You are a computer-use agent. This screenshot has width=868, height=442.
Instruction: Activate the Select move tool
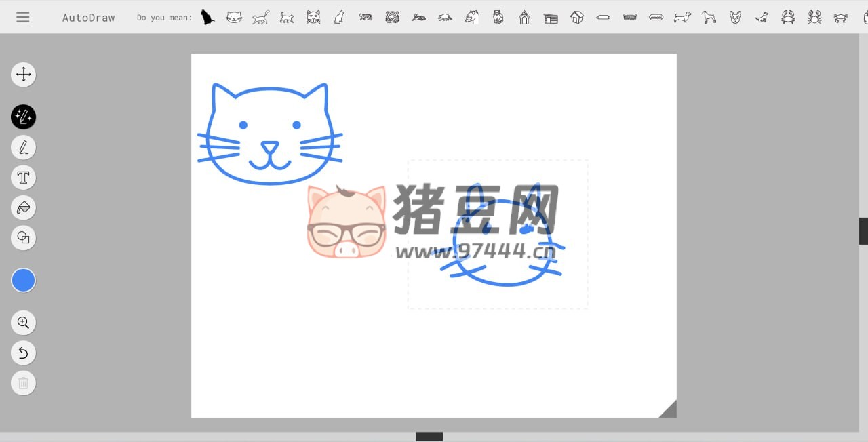point(23,75)
